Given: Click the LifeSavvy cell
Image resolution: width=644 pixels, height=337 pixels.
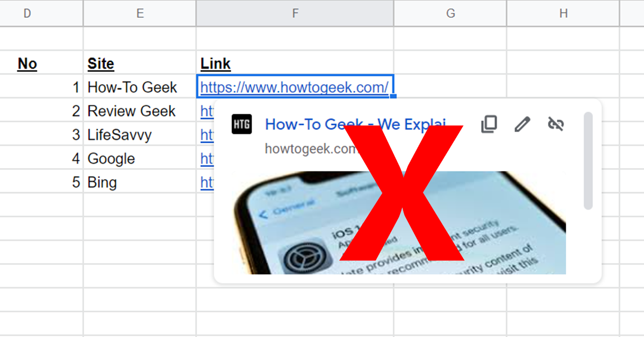Looking at the screenshot, I should [140, 134].
